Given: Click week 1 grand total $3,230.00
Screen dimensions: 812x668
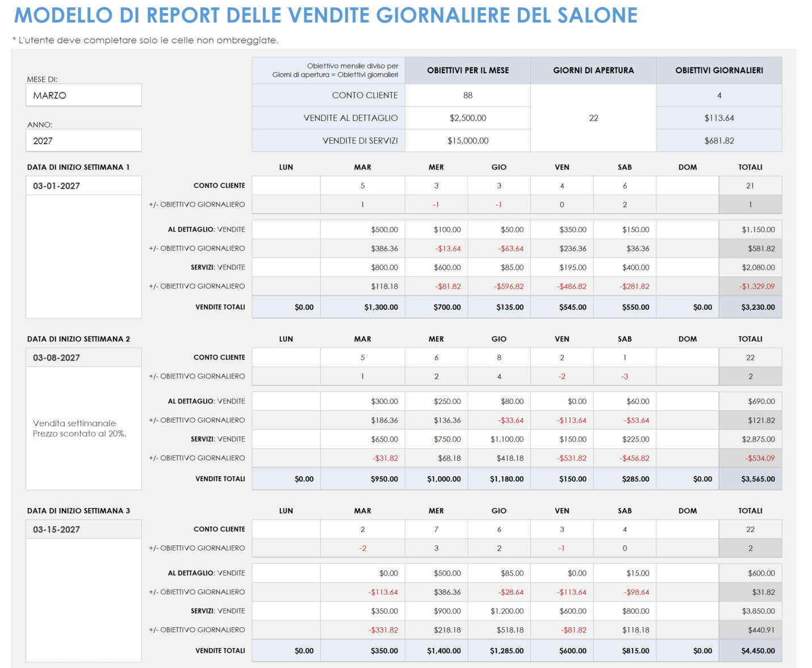Looking at the screenshot, I should [x=750, y=307].
